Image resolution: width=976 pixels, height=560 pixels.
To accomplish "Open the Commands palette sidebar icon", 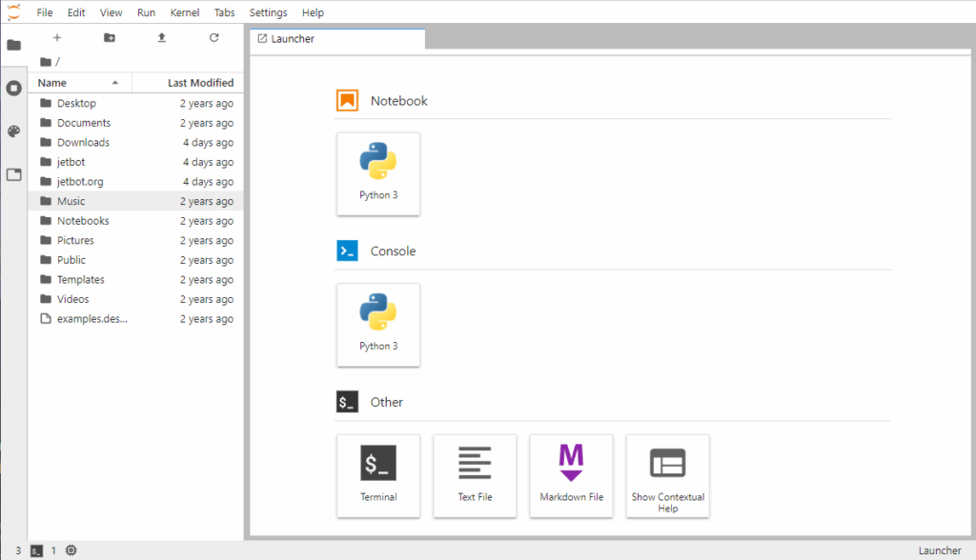I will tap(13, 131).
